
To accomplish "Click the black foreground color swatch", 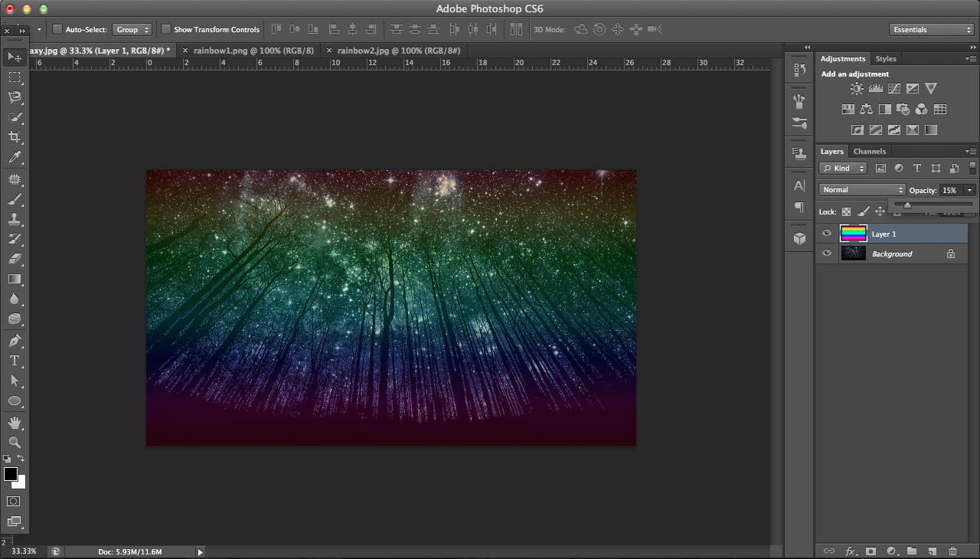I will [10, 473].
